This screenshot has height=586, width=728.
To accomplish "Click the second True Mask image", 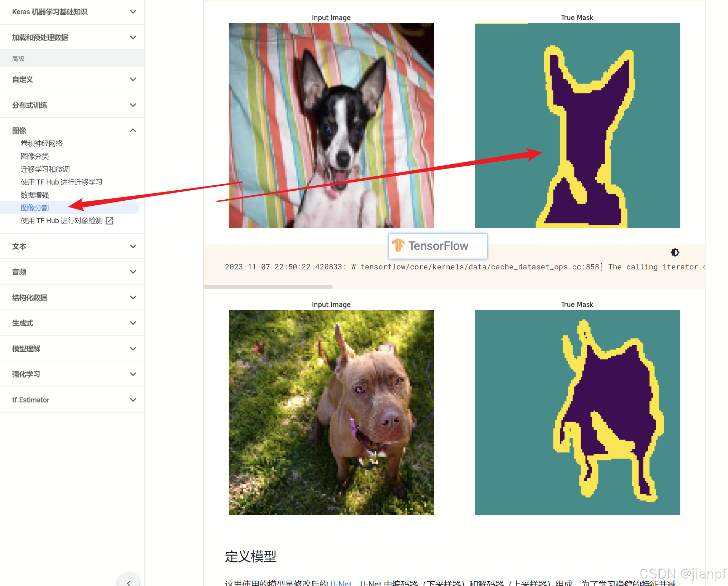I will [577, 412].
